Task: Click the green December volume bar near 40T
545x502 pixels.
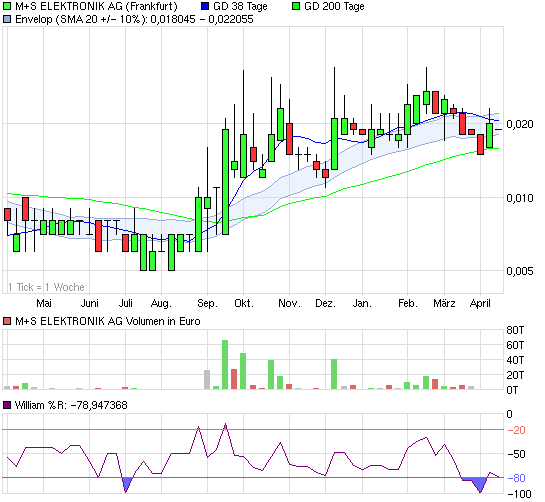Action: (x=334, y=374)
